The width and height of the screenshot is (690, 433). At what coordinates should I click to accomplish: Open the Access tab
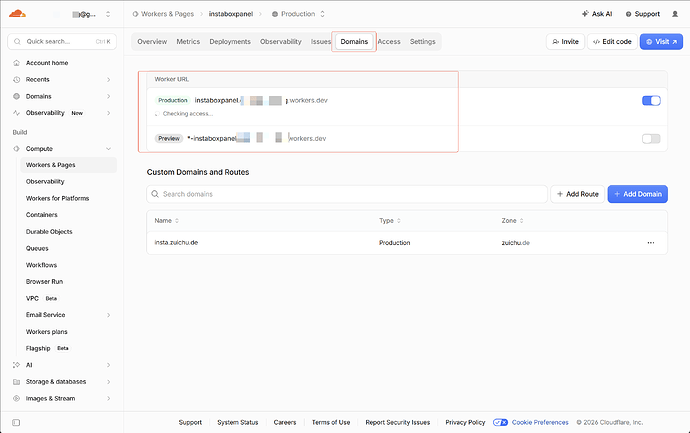click(x=389, y=41)
